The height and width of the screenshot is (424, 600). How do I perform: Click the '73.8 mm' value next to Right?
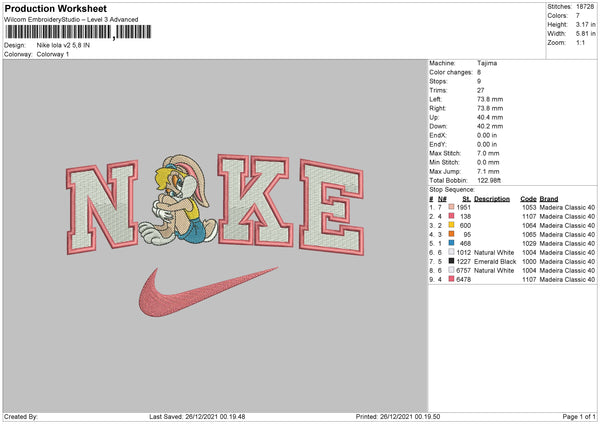[x=490, y=108]
